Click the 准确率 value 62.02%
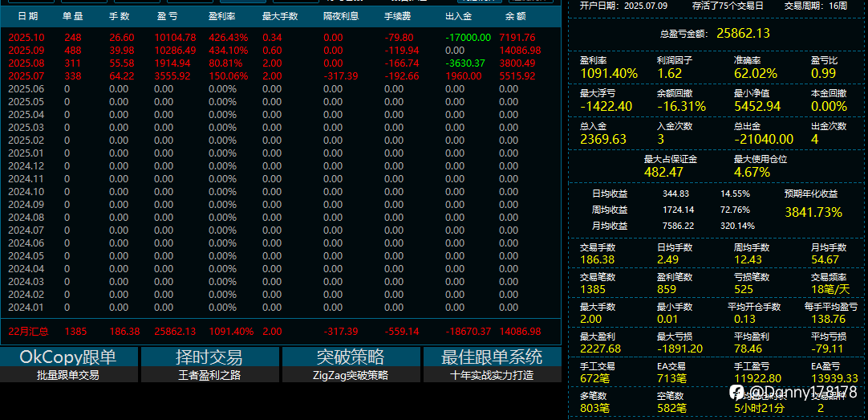Image resolution: width=868 pixels, height=420 pixels. point(756,73)
